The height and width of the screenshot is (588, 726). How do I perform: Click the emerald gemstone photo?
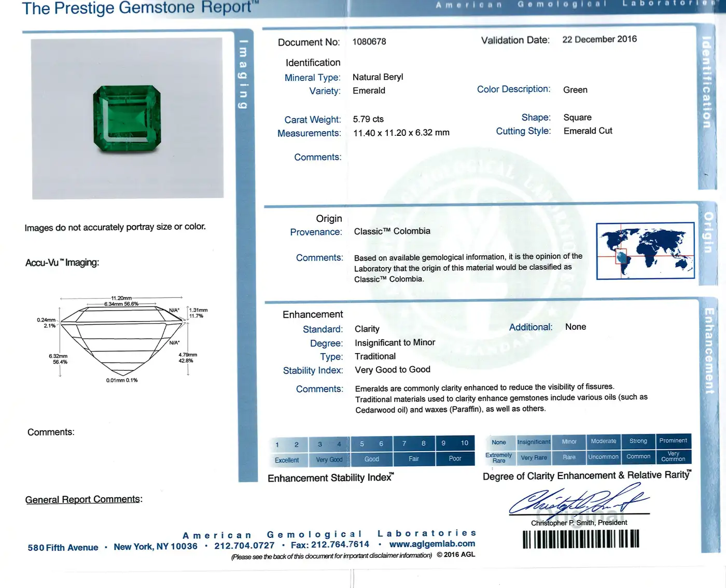pos(127,119)
